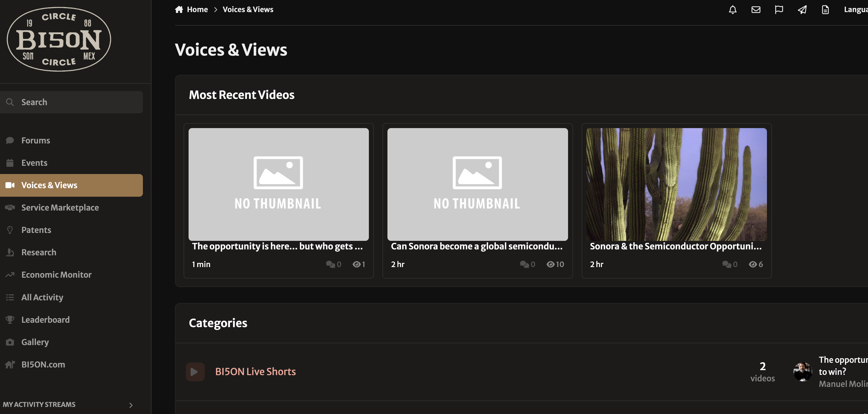868x414 pixels.
Task: Open the first No Thumbnail video
Action: click(278, 184)
